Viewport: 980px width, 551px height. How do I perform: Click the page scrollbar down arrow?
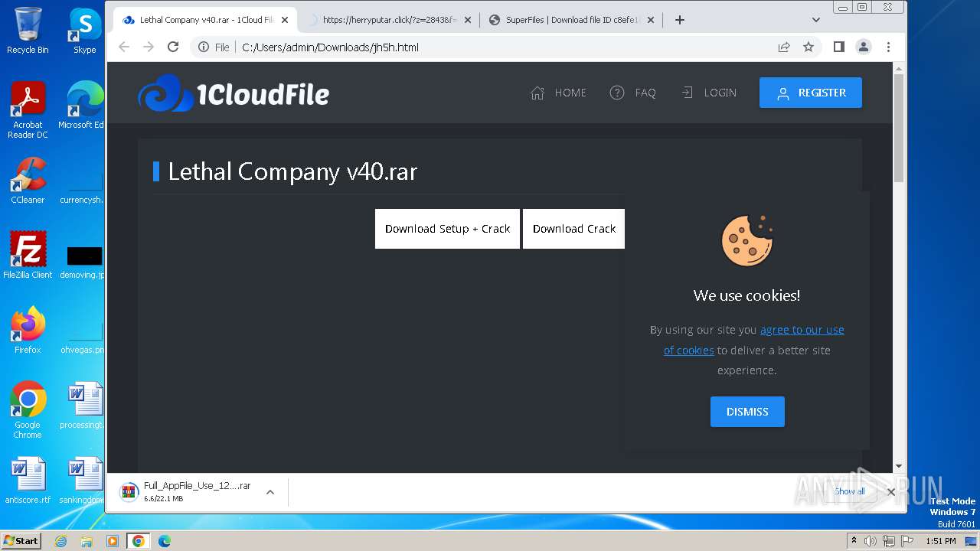(899, 466)
